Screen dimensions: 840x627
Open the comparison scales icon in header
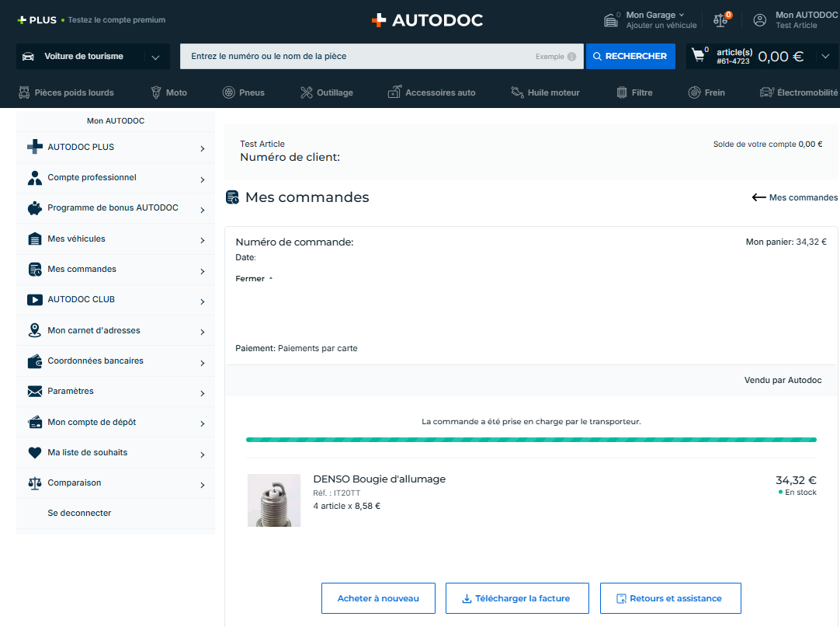[x=721, y=20]
